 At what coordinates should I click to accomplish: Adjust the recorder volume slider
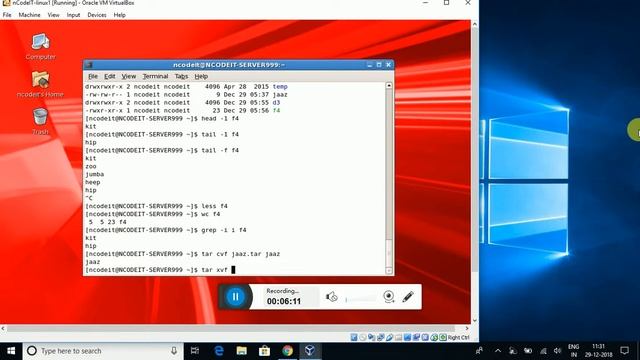(360, 300)
